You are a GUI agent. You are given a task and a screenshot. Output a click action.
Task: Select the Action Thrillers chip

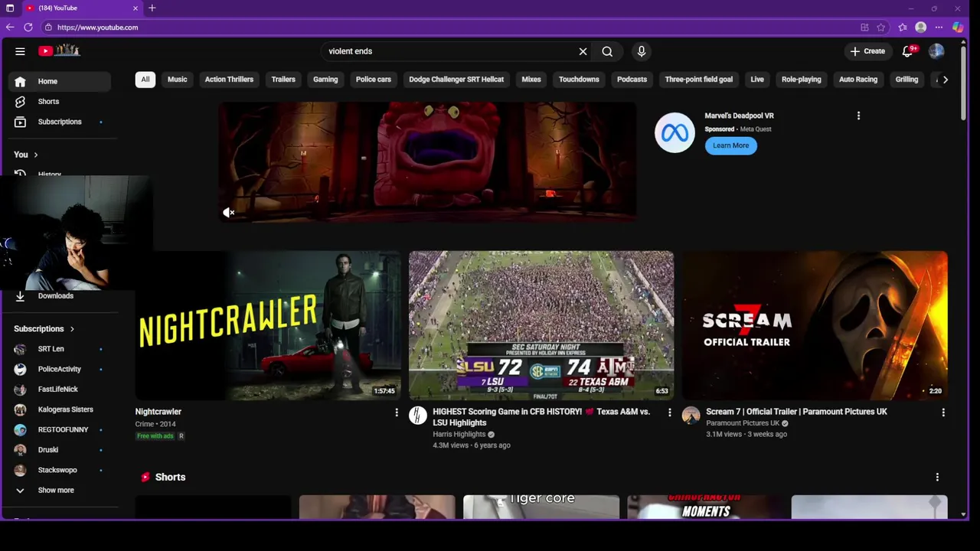coord(229,80)
